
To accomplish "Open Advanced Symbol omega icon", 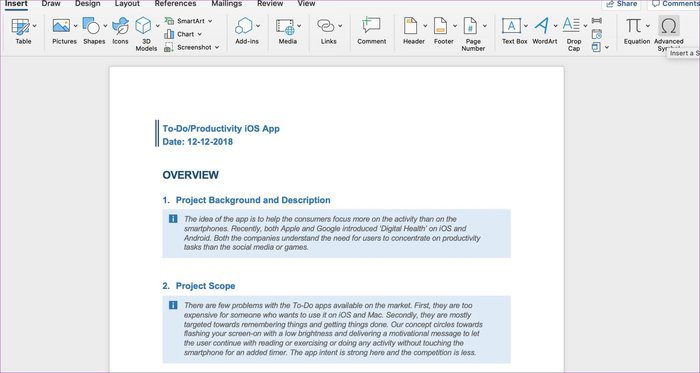I will (669, 26).
